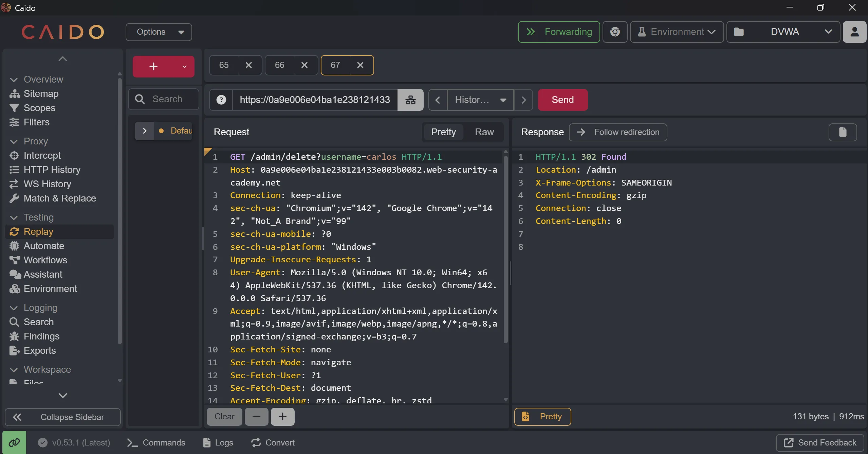
Task: Open the Options dropdown
Action: click(159, 32)
